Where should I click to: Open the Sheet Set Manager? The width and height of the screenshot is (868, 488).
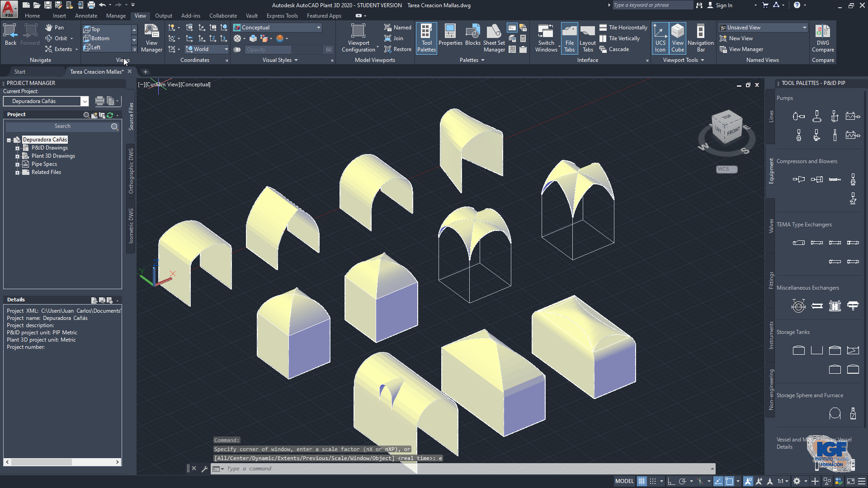pyautogui.click(x=494, y=38)
